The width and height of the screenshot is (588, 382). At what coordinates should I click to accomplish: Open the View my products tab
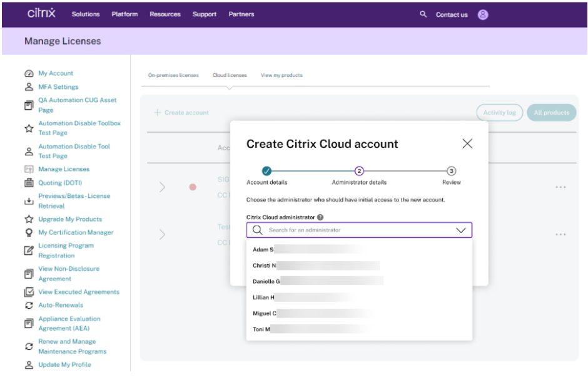281,75
